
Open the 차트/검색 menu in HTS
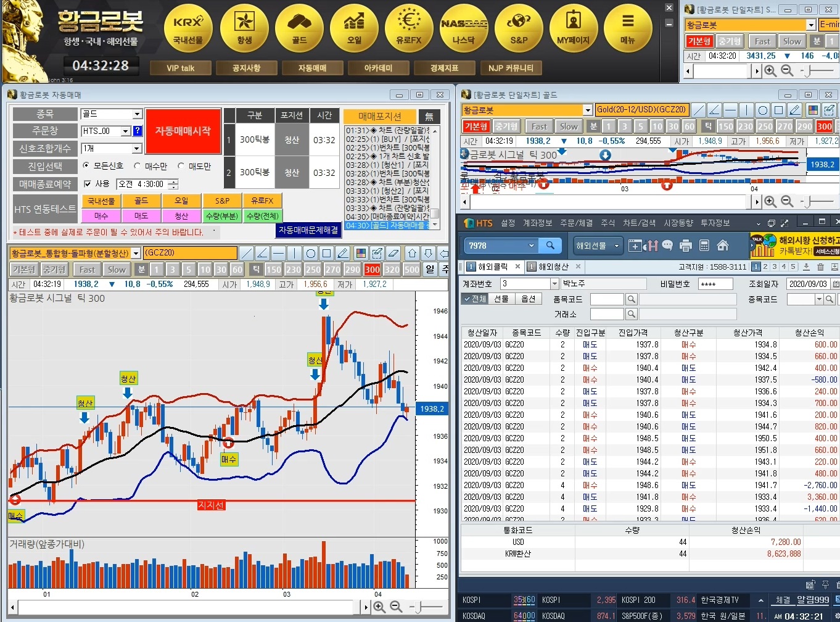(x=640, y=223)
